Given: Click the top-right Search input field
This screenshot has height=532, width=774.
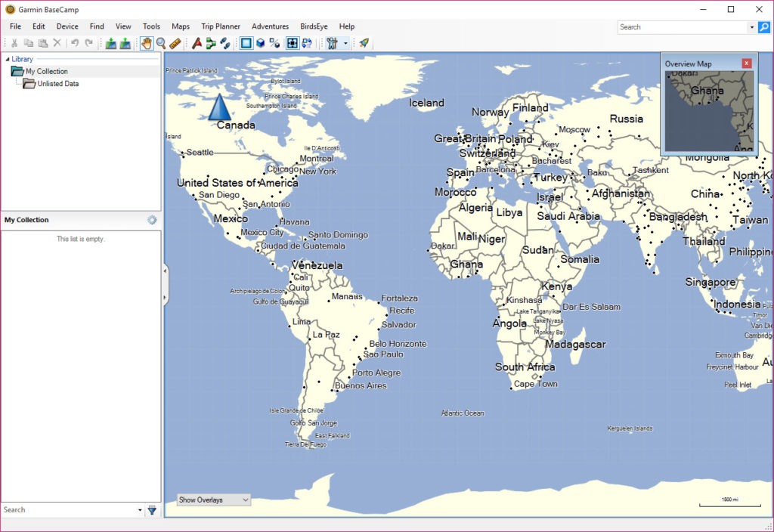Looking at the screenshot, I should (683, 27).
